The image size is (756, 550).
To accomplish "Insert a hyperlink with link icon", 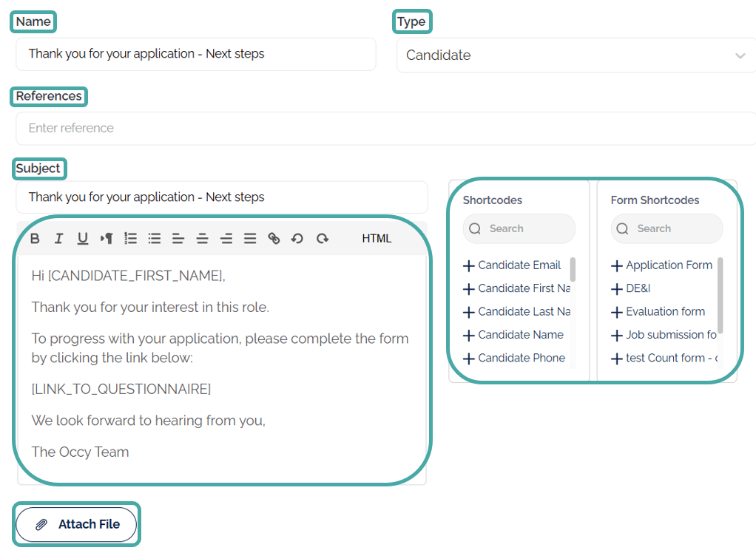I will click(274, 238).
